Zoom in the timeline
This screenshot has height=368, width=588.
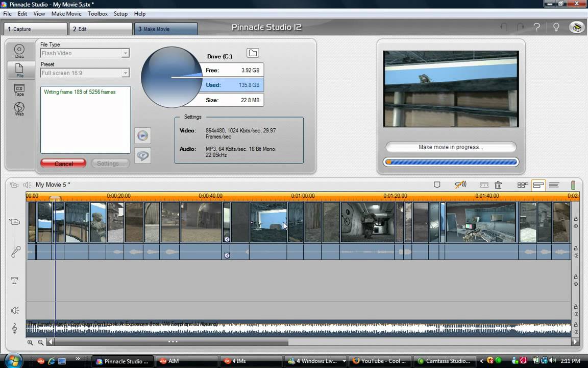coord(30,342)
